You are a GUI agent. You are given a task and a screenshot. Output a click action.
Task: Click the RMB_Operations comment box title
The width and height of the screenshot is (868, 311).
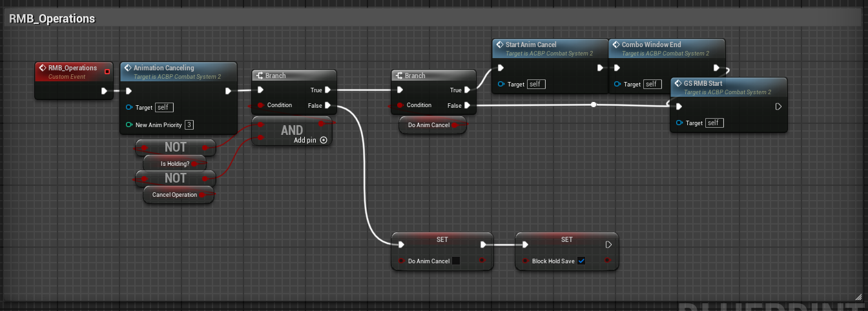tap(53, 19)
